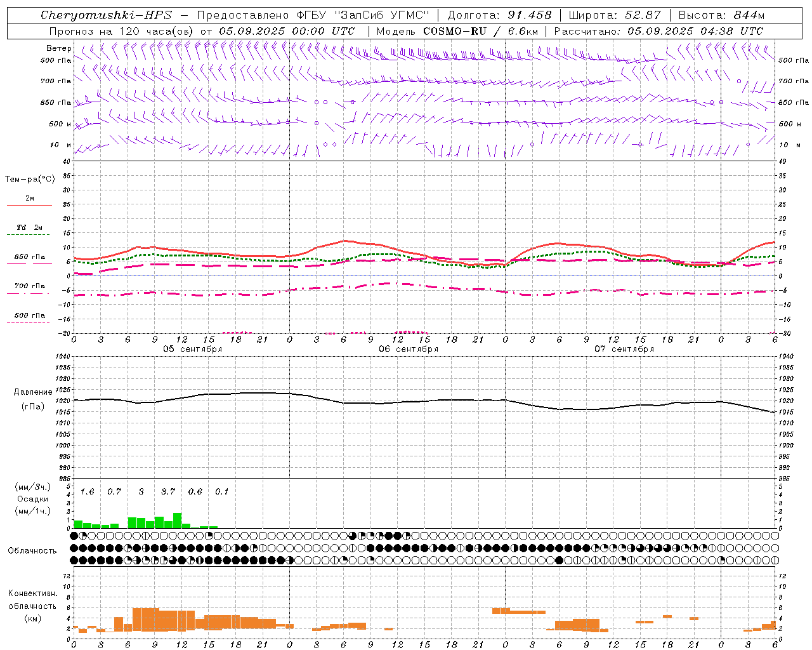Click the '850 гПа' temperature legend entry
This screenshot has height=650, width=812.
tap(30, 257)
